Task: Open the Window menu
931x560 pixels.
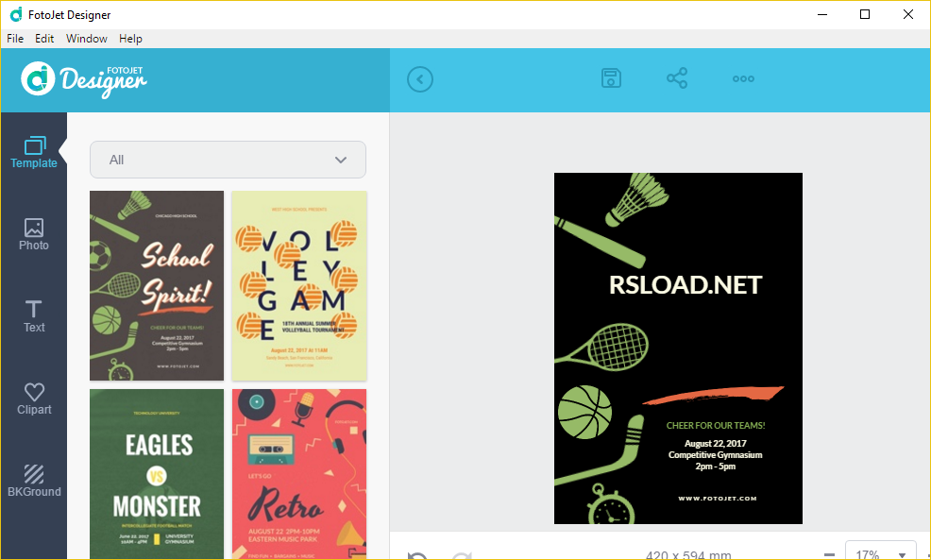Action: pyautogui.click(x=87, y=39)
